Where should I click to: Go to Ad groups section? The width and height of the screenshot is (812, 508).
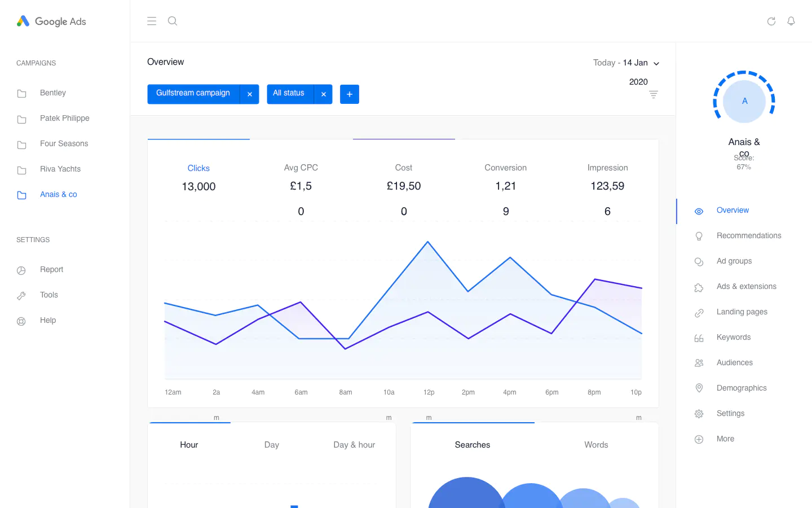[x=734, y=261]
